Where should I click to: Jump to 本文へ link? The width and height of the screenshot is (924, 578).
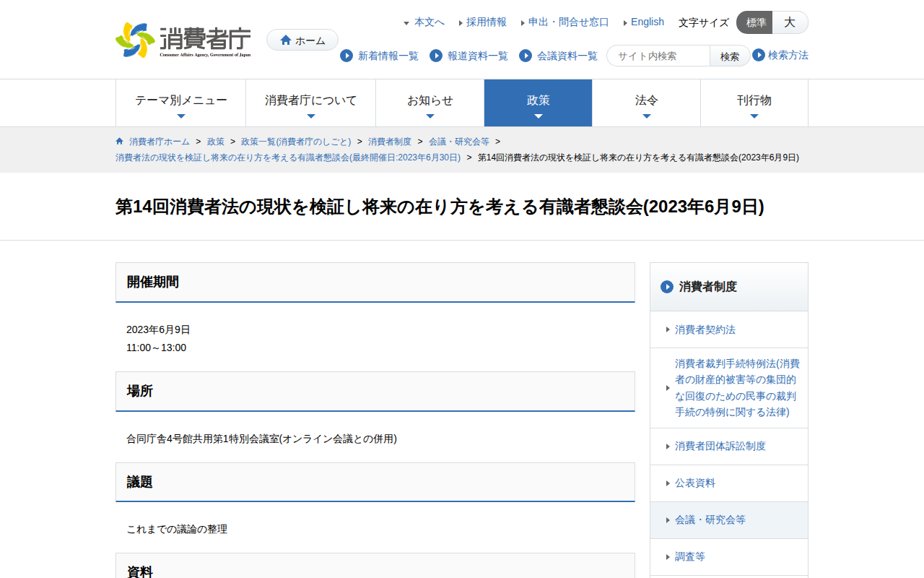pyautogui.click(x=430, y=22)
